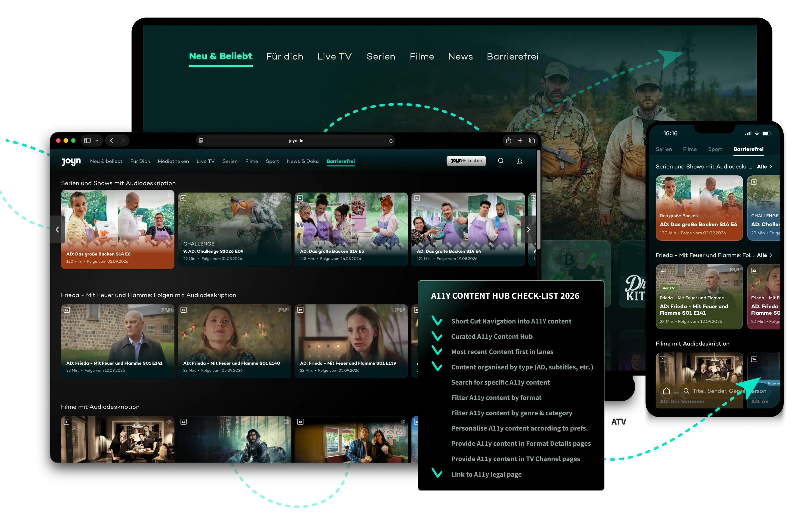Click the browser page scrollbar
This screenshot has height=519, width=812.
[x=538, y=200]
